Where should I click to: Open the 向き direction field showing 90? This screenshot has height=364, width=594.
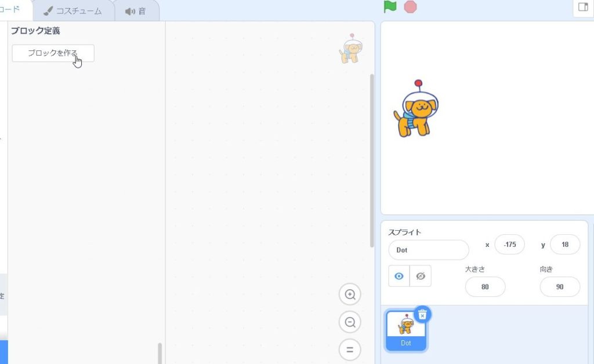559,287
